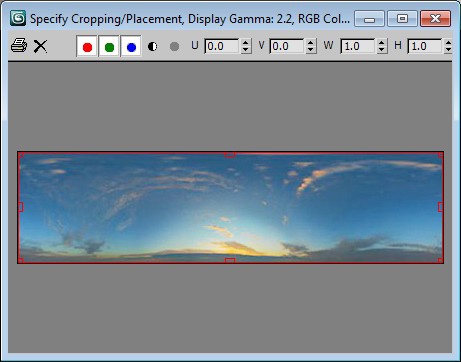The width and height of the screenshot is (461, 362).
Task: Decrease the V value with down arrow
Action: (x=311, y=50)
